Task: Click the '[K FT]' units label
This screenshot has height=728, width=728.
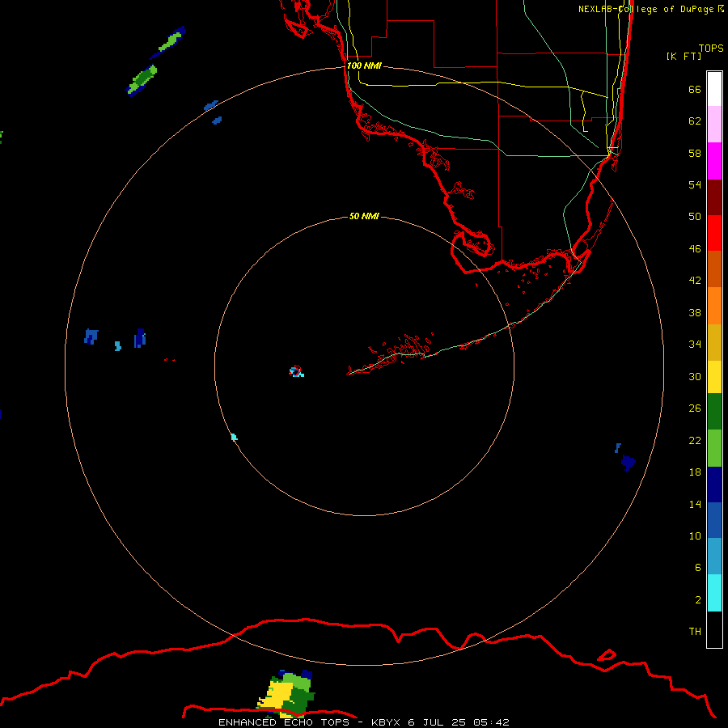Action: [684, 56]
